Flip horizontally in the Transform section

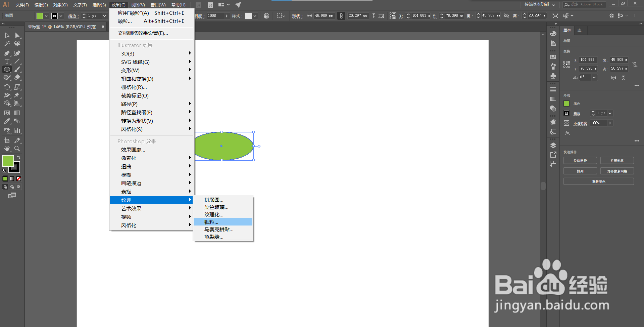coord(613,78)
